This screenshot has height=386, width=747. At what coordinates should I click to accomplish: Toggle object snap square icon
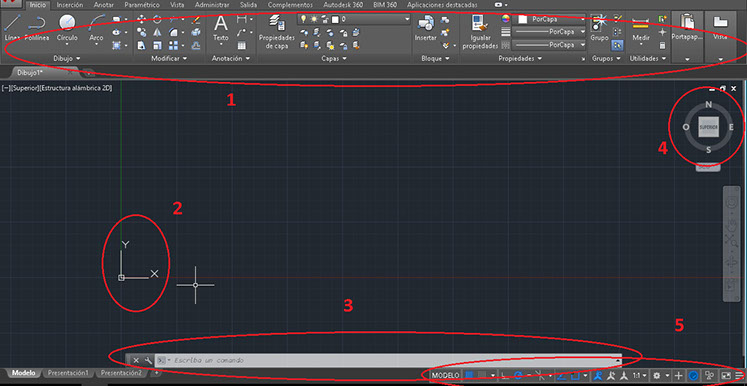click(x=575, y=376)
